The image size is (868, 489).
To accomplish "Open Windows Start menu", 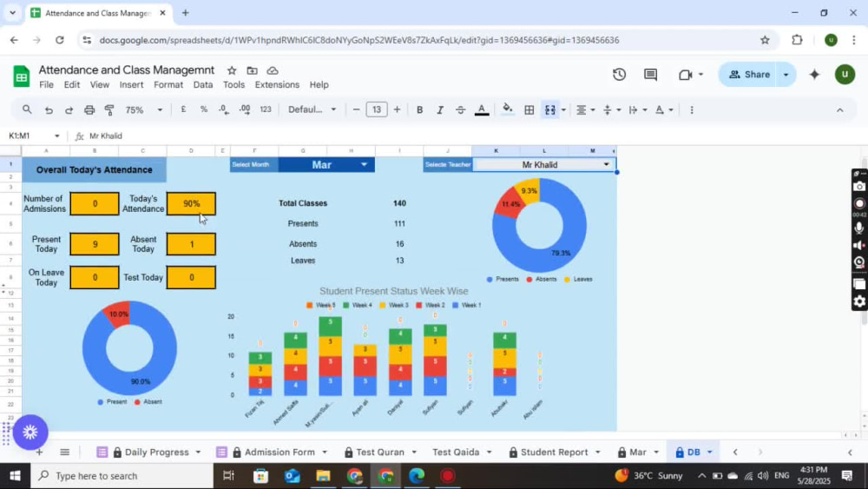I will [x=15, y=476].
